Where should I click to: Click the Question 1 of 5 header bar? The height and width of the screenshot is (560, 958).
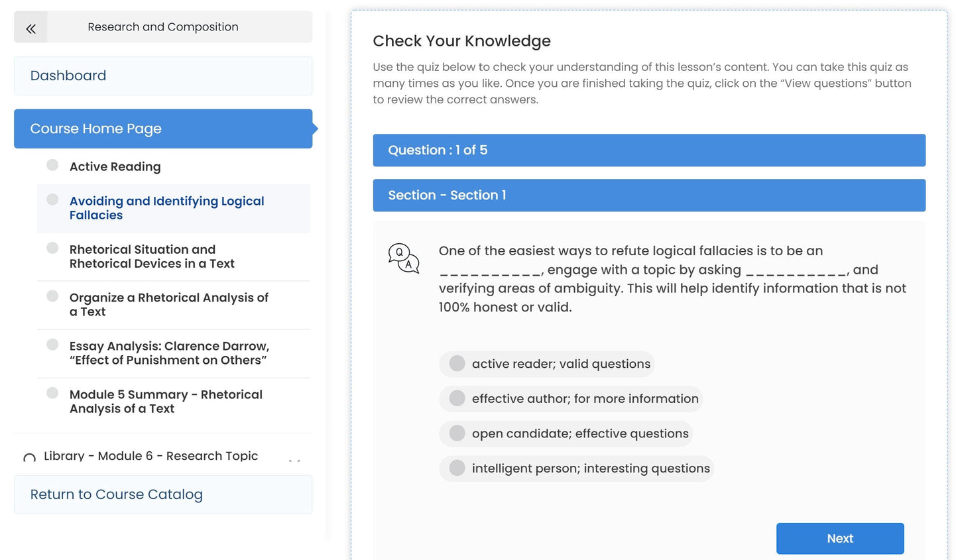[x=648, y=150]
